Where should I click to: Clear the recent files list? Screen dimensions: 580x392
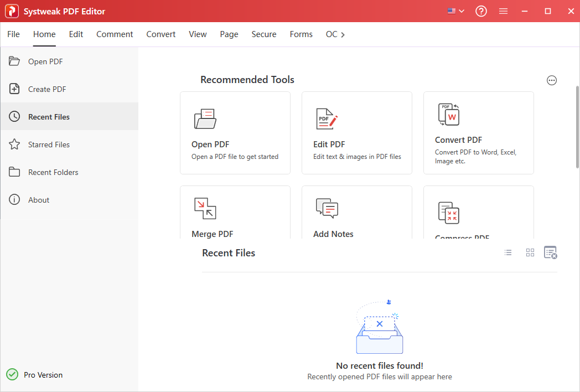click(x=551, y=252)
